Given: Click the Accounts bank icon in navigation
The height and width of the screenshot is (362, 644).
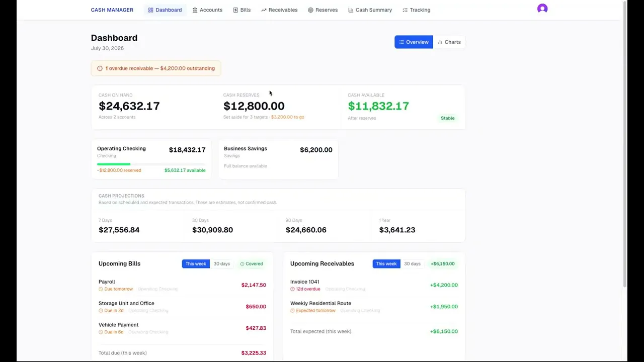Looking at the screenshot, I should pos(195,10).
